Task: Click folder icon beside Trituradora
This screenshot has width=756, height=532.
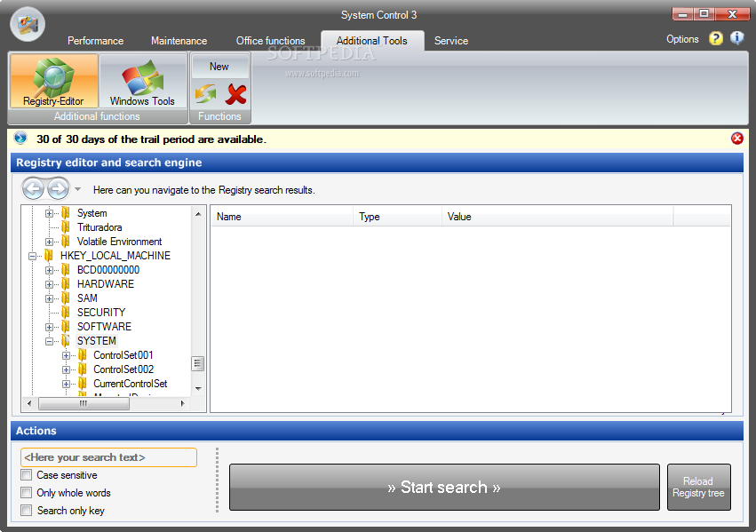Action: click(66, 227)
